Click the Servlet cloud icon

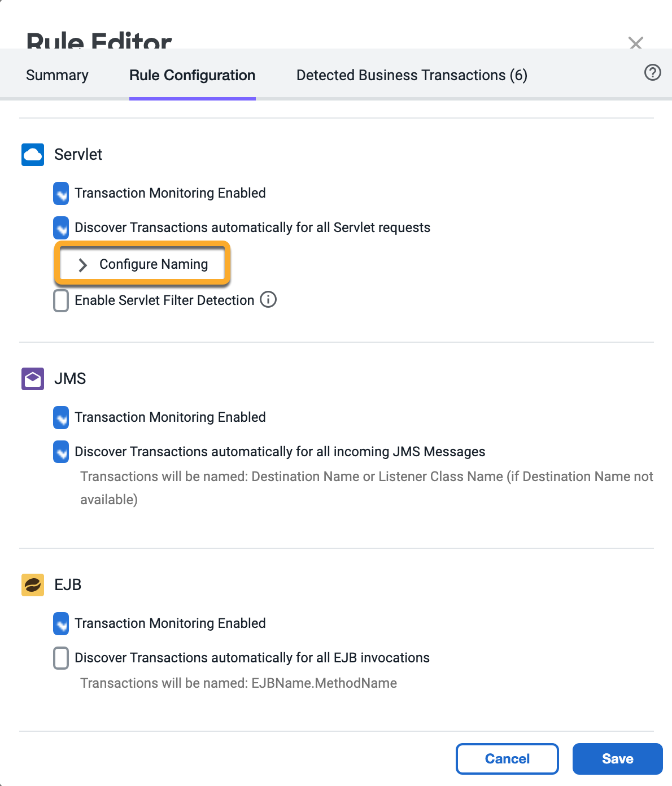pyautogui.click(x=33, y=155)
